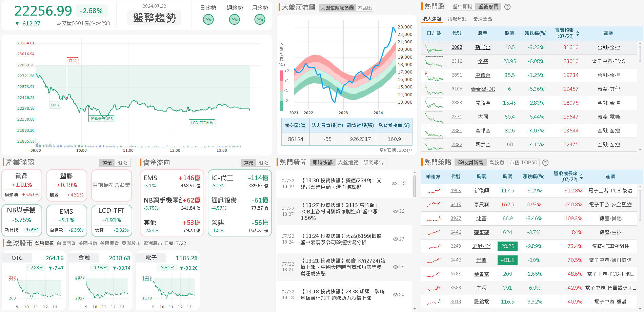Viewport: 644px width, 312px height.
Task: Open stock link 京晨科
Action: tap(481, 205)
